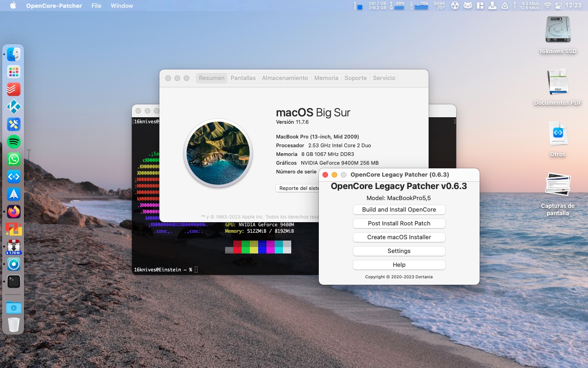The width and height of the screenshot is (588, 368).
Task: Click Post Install Root Patch button
Action: [399, 224]
